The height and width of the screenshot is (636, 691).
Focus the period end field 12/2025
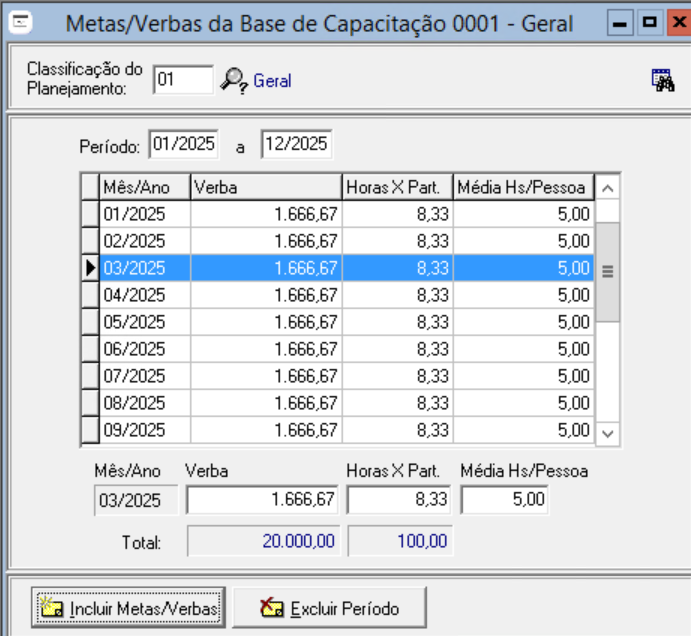pos(296,144)
